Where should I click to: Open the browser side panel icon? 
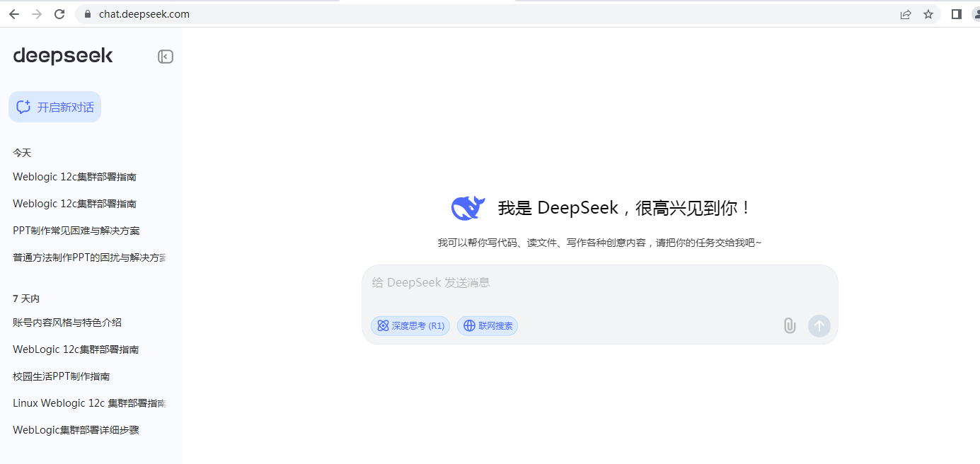pyautogui.click(x=957, y=14)
